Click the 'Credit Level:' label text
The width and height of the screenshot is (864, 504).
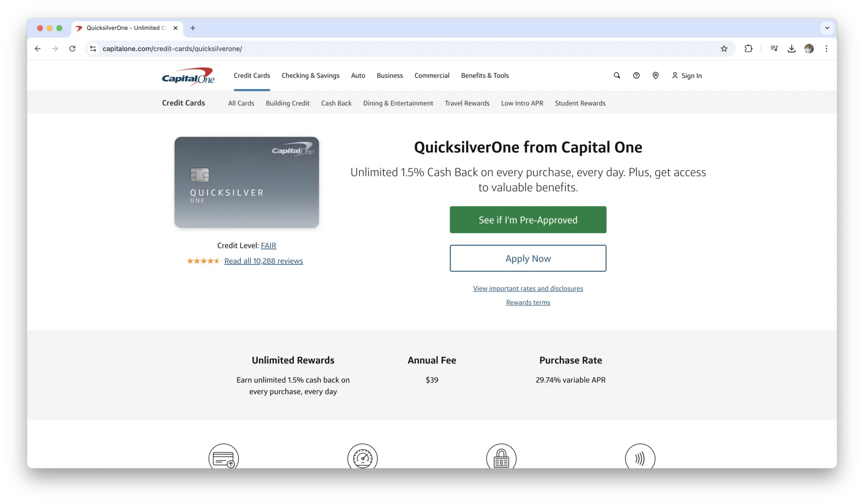coord(238,245)
